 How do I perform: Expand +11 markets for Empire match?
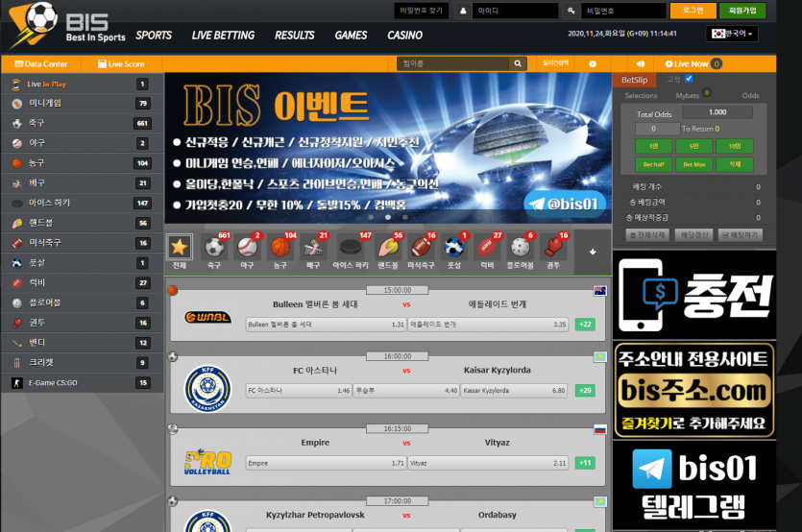click(585, 463)
